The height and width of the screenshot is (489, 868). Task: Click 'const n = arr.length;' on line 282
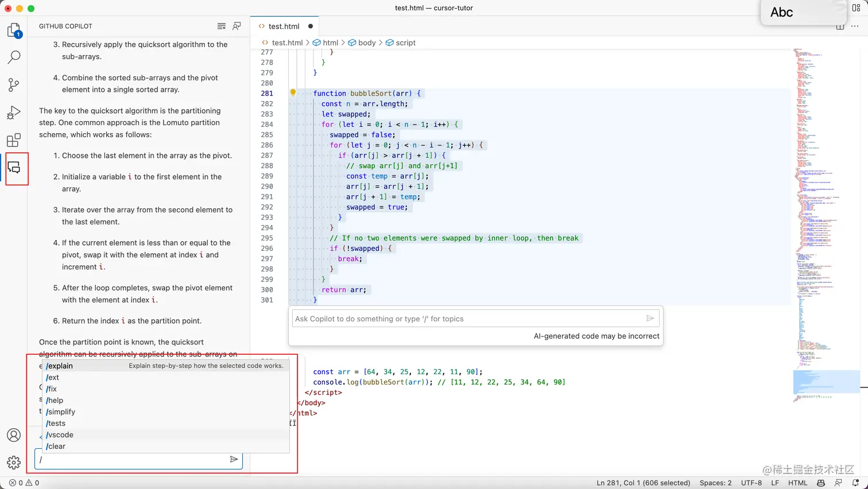coord(365,104)
